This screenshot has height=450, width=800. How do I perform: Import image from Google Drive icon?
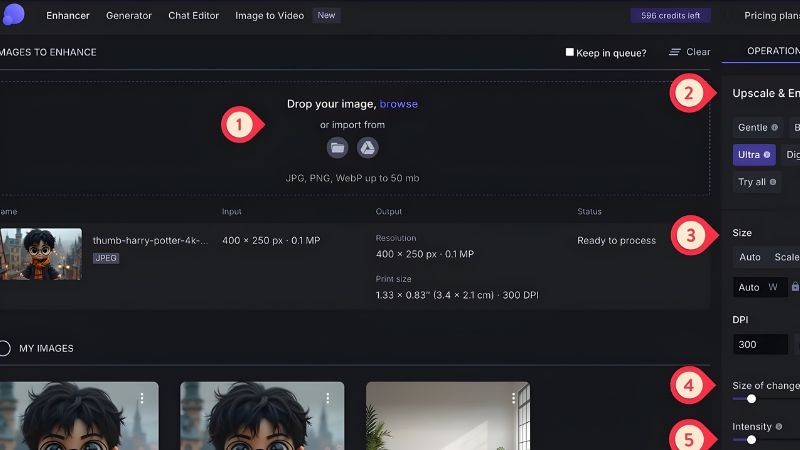pyautogui.click(x=368, y=148)
